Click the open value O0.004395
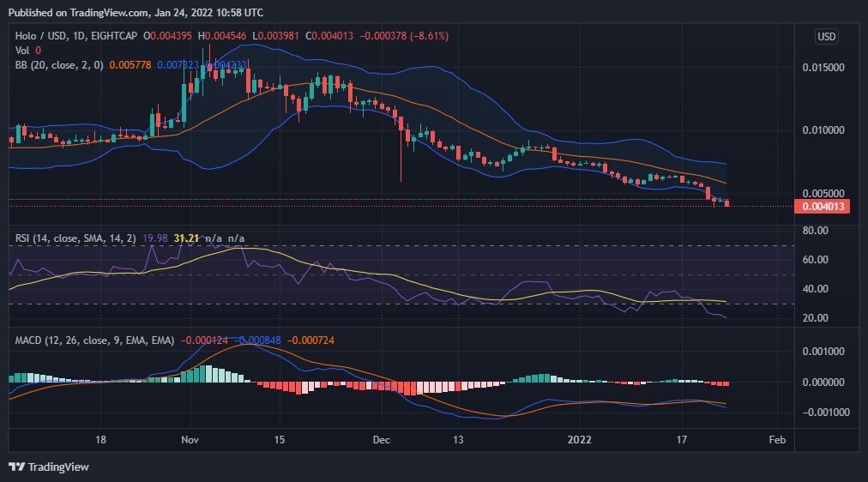Viewport: 868px width, 482px height. 167,36
